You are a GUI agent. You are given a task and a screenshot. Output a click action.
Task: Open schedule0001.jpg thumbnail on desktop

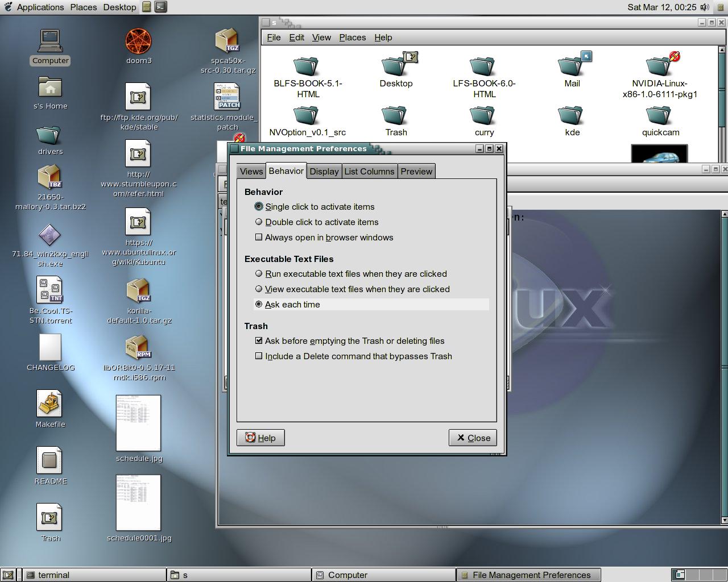[138, 502]
